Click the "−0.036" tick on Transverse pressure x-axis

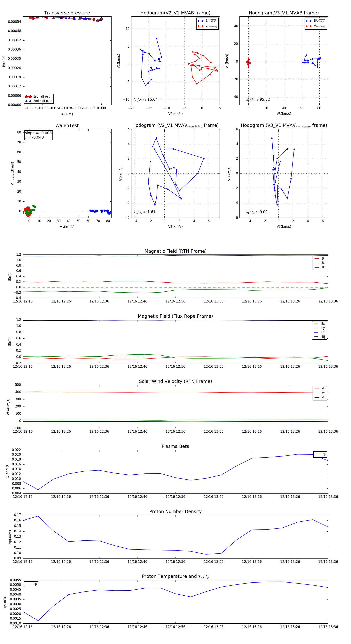pyautogui.click(x=31, y=108)
